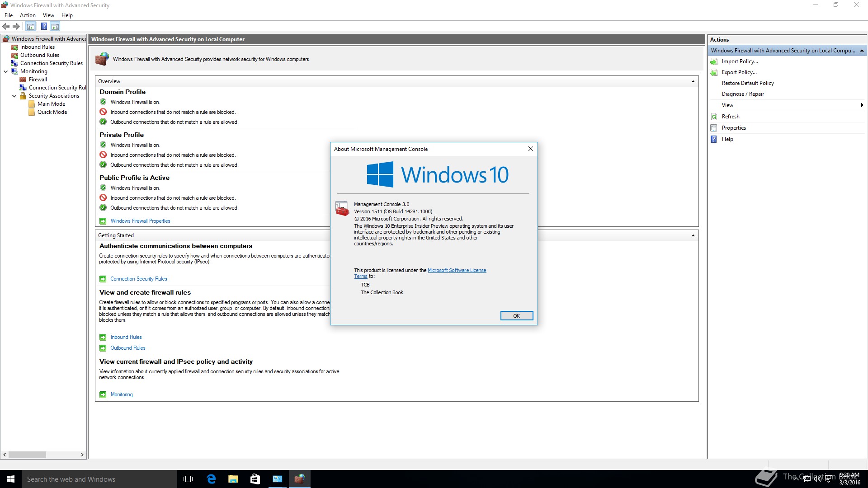868x488 pixels.
Task: Click the Show/Hide Action Pane toolbar icon
Action: pyautogui.click(x=55, y=26)
